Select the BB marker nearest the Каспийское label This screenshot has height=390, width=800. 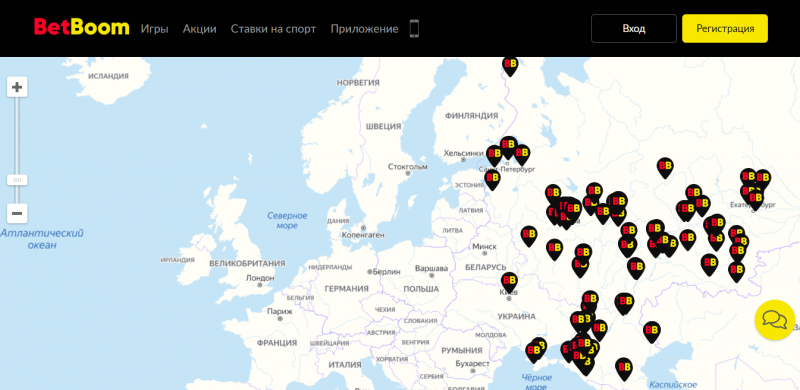point(623,369)
